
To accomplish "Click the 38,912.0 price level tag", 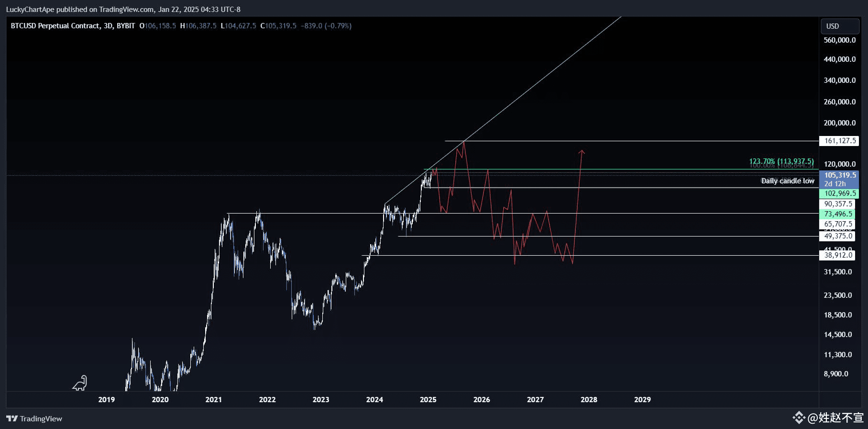I will [x=838, y=255].
